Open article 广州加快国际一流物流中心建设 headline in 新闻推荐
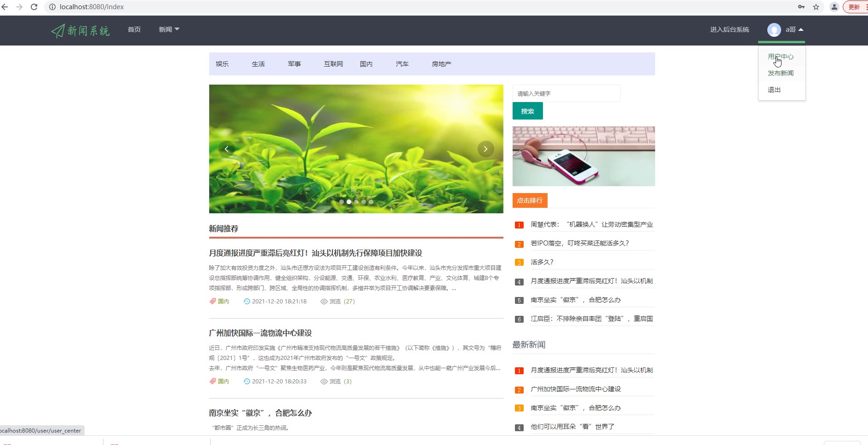 pyautogui.click(x=260, y=333)
